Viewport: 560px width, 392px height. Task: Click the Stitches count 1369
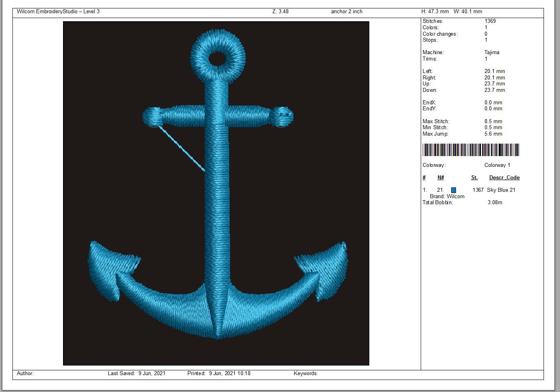490,21
